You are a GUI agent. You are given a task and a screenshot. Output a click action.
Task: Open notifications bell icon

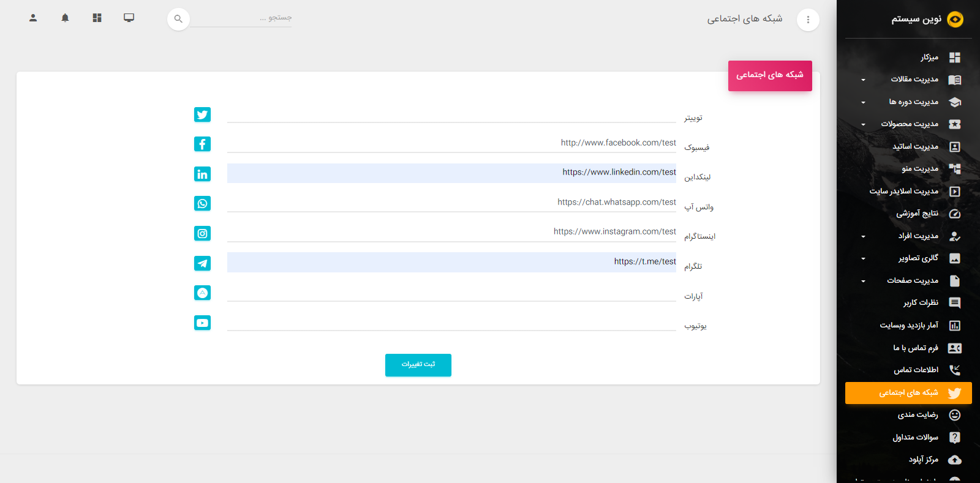coord(65,18)
